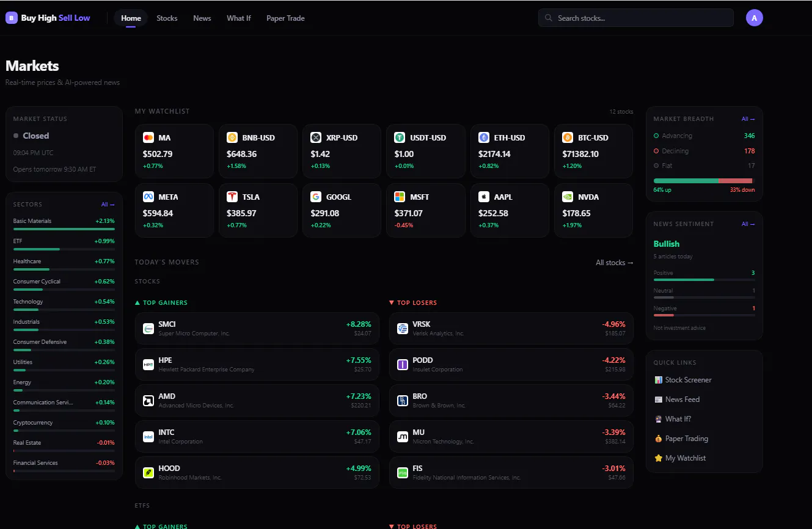The image size is (812, 529).
Task: Click the SMCI company logo icon
Action: click(148, 329)
